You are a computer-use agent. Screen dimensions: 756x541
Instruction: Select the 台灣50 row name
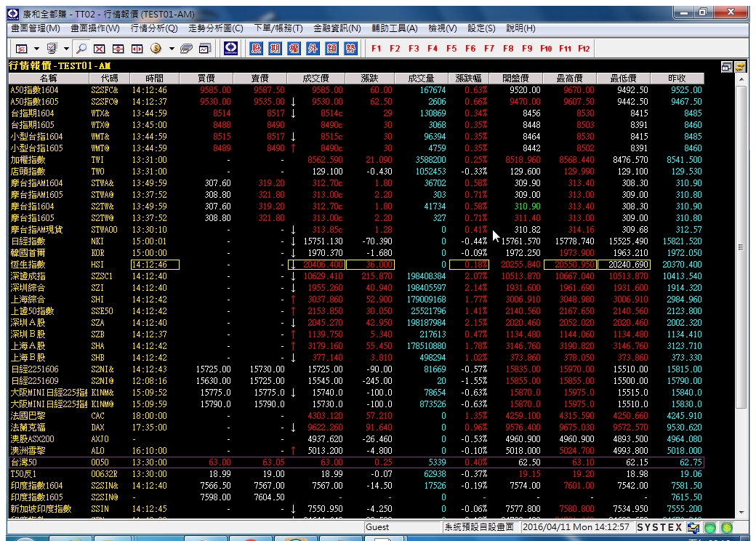[x=23, y=462]
